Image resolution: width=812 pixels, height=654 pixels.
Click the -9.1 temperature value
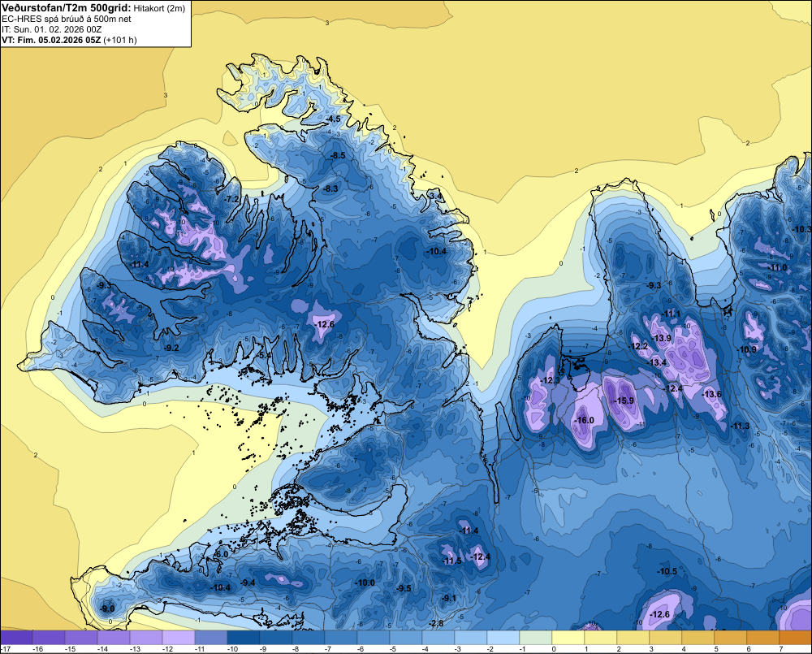point(449,599)
